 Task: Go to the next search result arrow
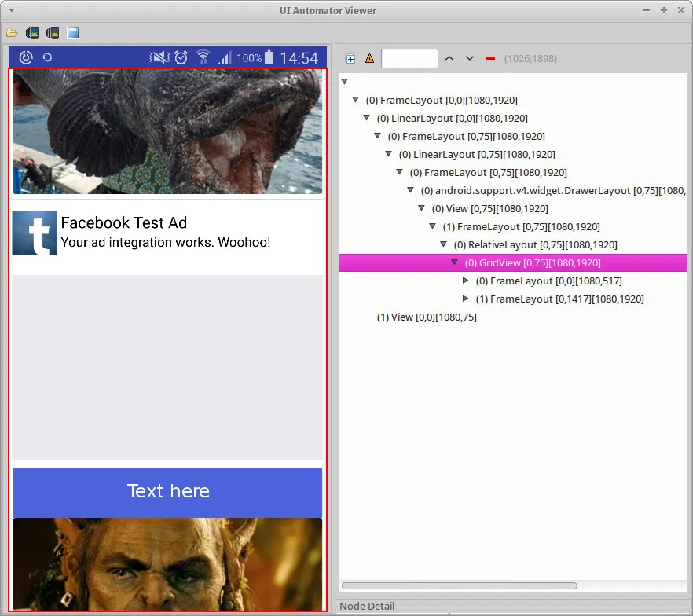(470, 58)
